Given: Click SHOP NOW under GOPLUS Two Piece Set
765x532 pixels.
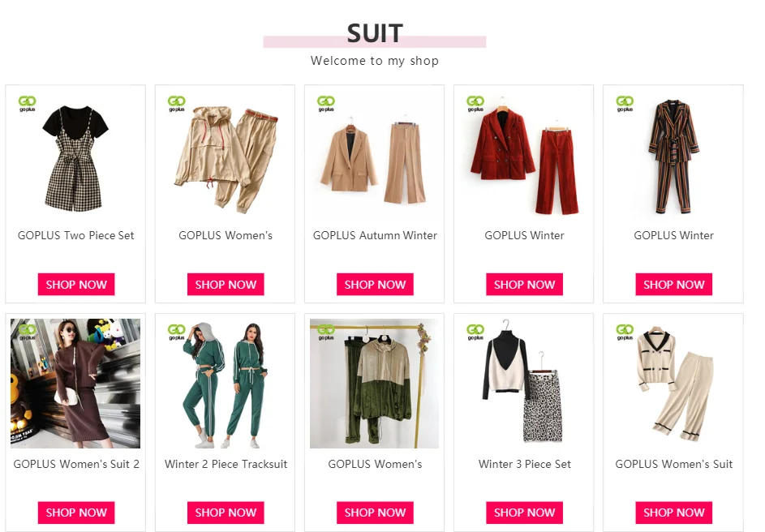Looking at the screenshot, I should [x=76, y=285].
